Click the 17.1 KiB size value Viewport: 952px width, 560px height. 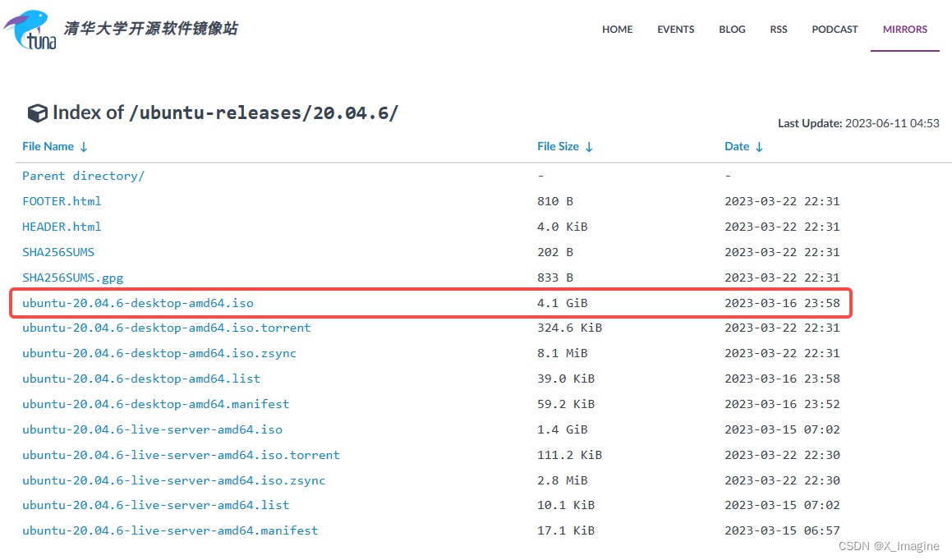(566, 530)
